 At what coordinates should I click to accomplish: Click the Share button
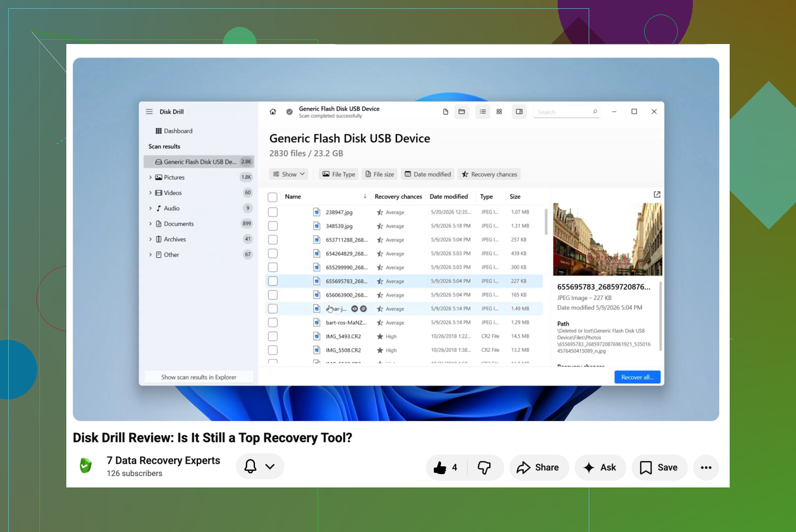(539, 468)
